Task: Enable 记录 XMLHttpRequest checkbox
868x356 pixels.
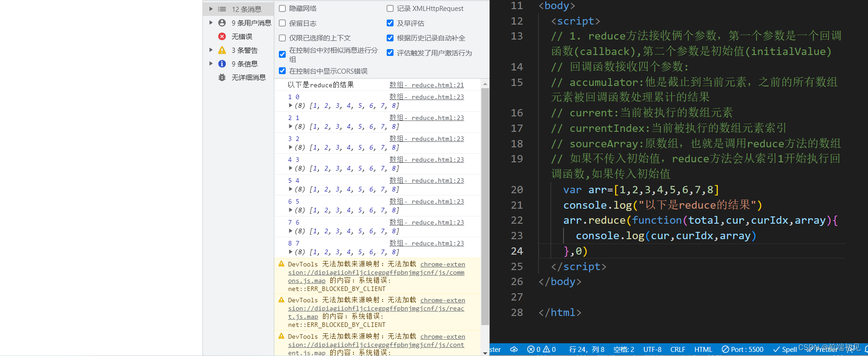Action: click(390, 9)
